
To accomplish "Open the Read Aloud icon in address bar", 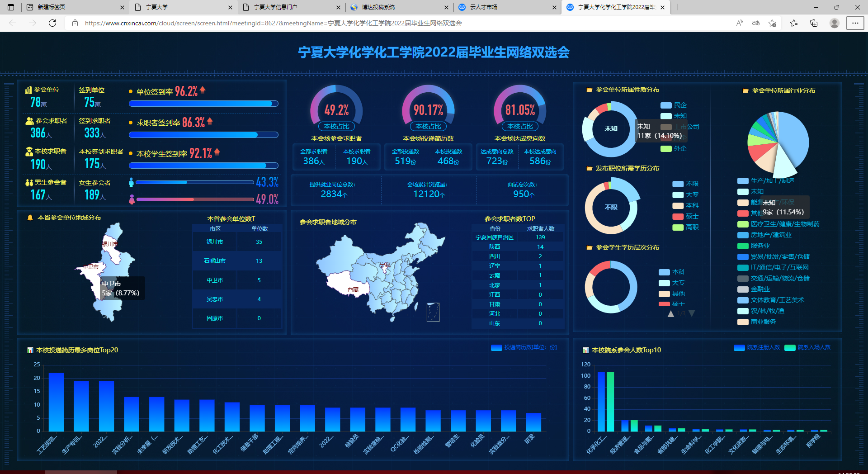I will (740, 23).
